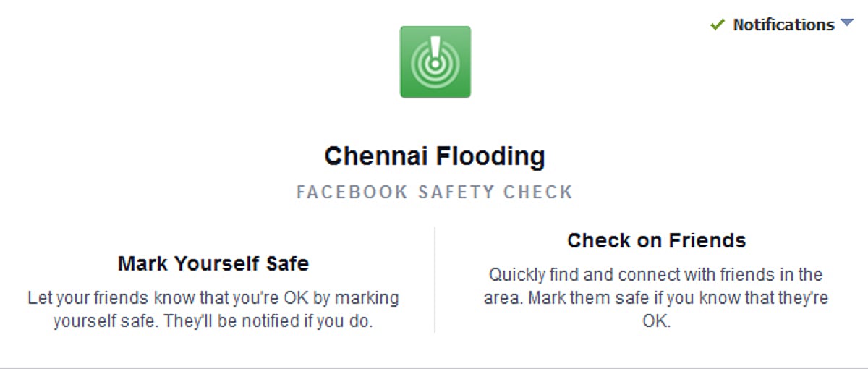Toggle the Notifications label

[x=783, y=25]
